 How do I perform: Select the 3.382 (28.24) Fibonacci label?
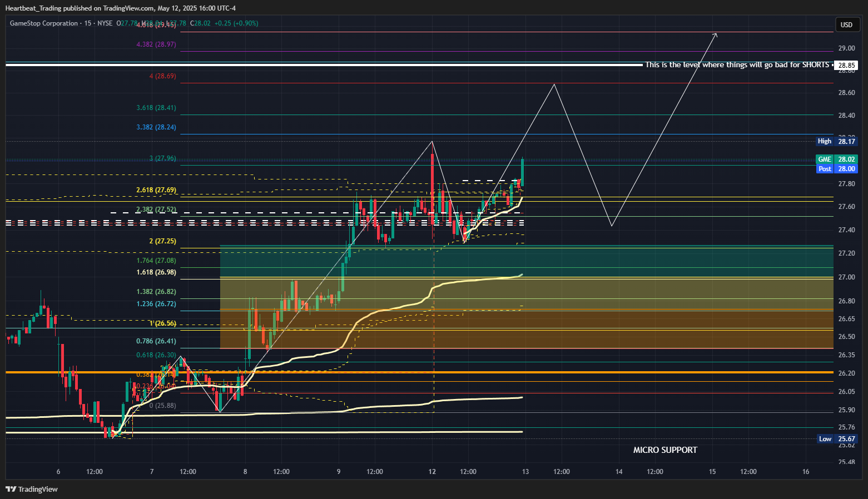(x=156, y=127)
